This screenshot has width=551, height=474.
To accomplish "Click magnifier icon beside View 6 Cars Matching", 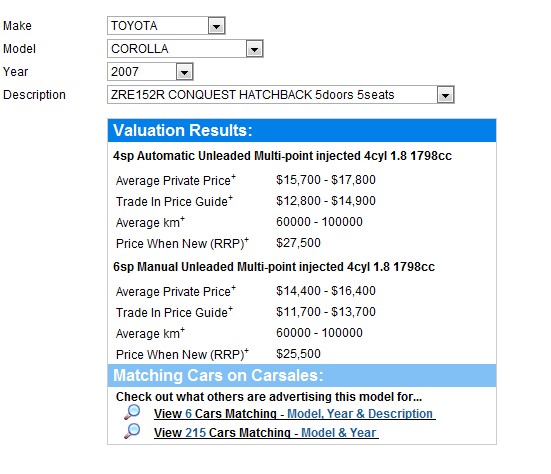I will [132, 412].
